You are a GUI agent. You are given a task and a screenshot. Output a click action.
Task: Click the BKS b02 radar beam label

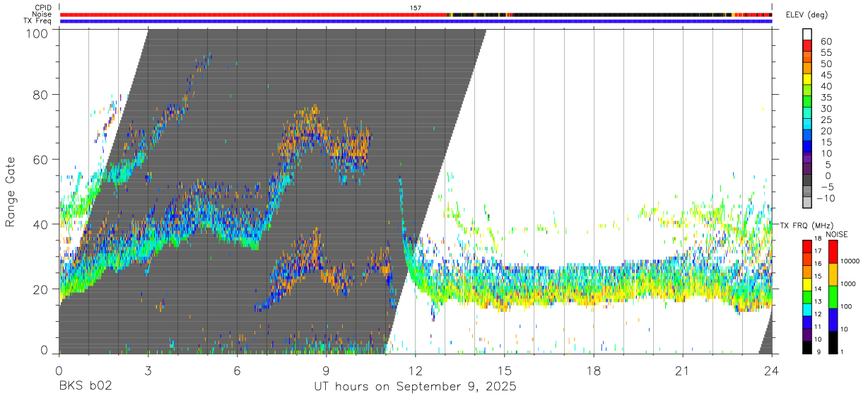[85, 387]
